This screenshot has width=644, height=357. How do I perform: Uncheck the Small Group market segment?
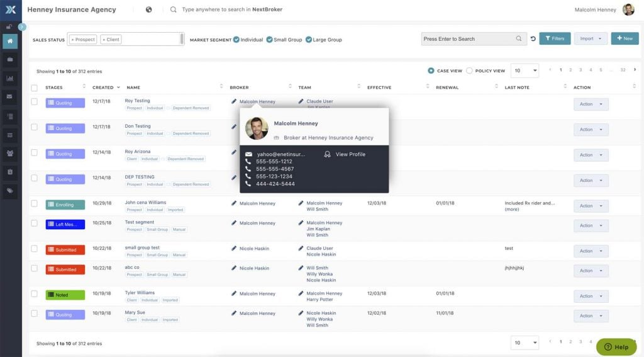coord(269,40)
